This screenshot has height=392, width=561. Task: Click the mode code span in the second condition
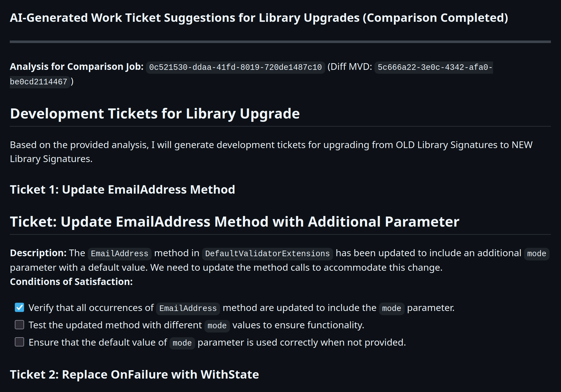217,326
